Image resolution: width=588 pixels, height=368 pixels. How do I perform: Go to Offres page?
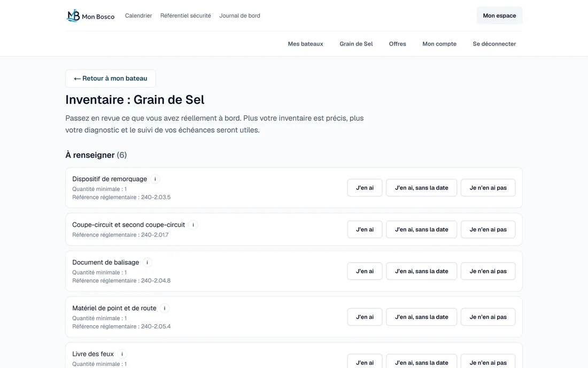pyautogui.click(x=398, y=44)
